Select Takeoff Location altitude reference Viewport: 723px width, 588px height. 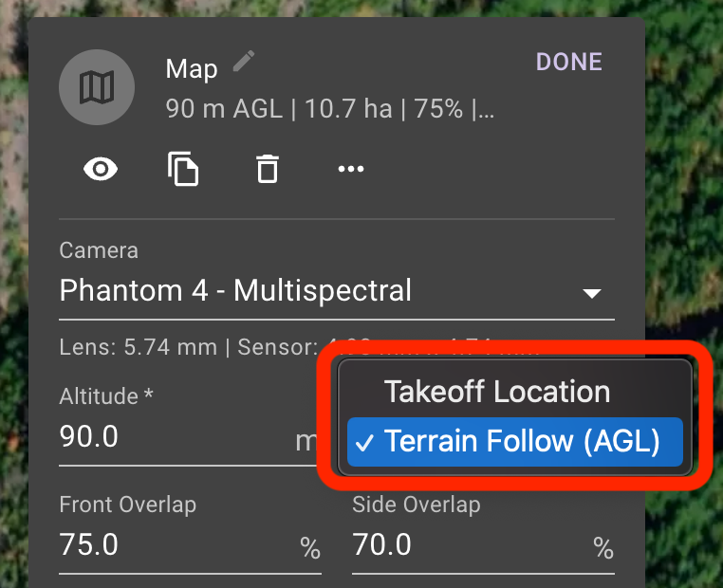pyautogui.click(x=497, y=392)
